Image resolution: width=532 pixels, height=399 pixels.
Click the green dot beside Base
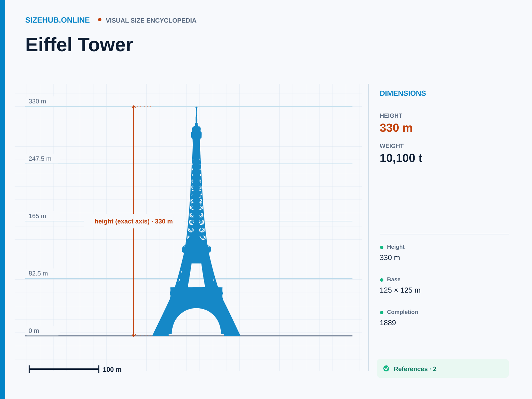382,280
